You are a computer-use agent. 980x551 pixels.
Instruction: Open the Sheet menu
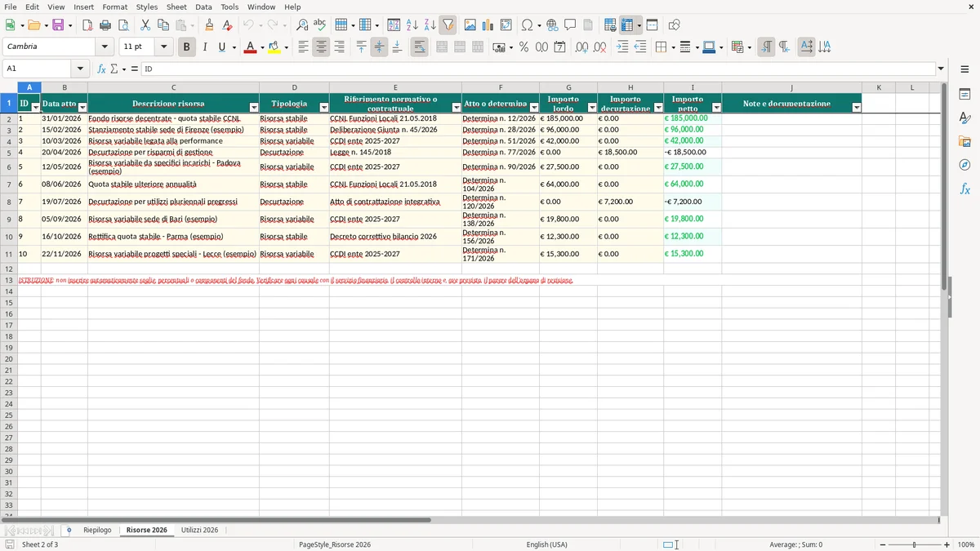[176, 7]
